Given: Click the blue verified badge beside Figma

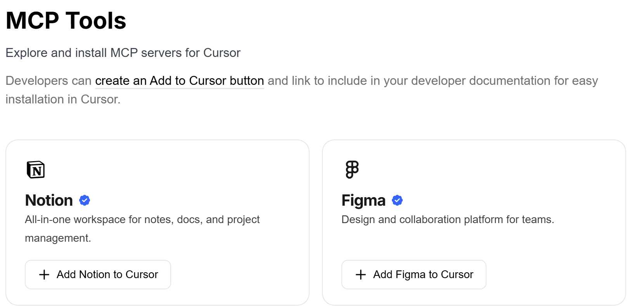Looking at the screenshot, I should [397, 200].
